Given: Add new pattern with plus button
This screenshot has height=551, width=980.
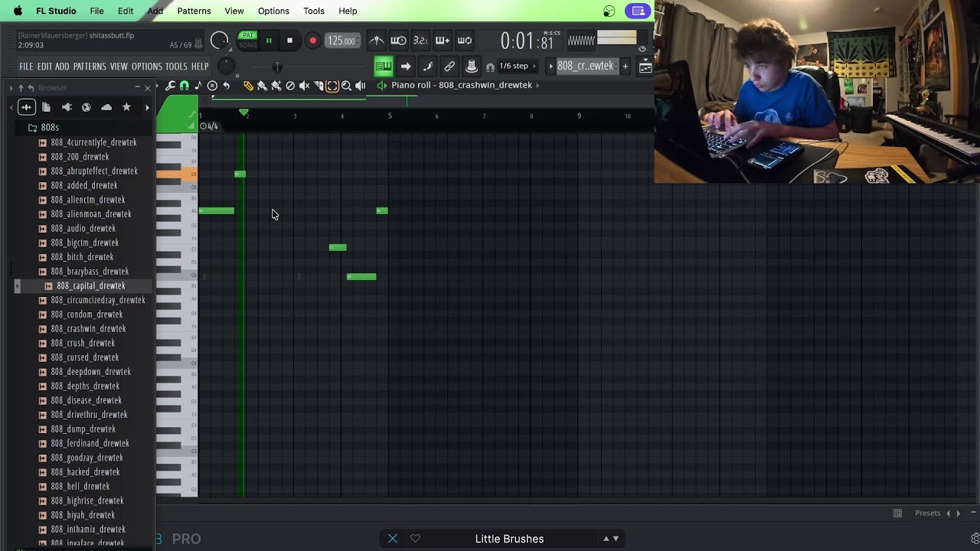Looking at the screenshot, I should coord(625,67).
